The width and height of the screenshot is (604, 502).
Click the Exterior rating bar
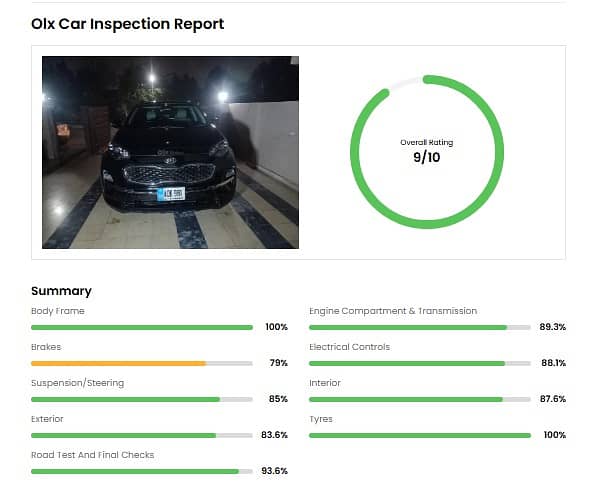tap(141, 435)
